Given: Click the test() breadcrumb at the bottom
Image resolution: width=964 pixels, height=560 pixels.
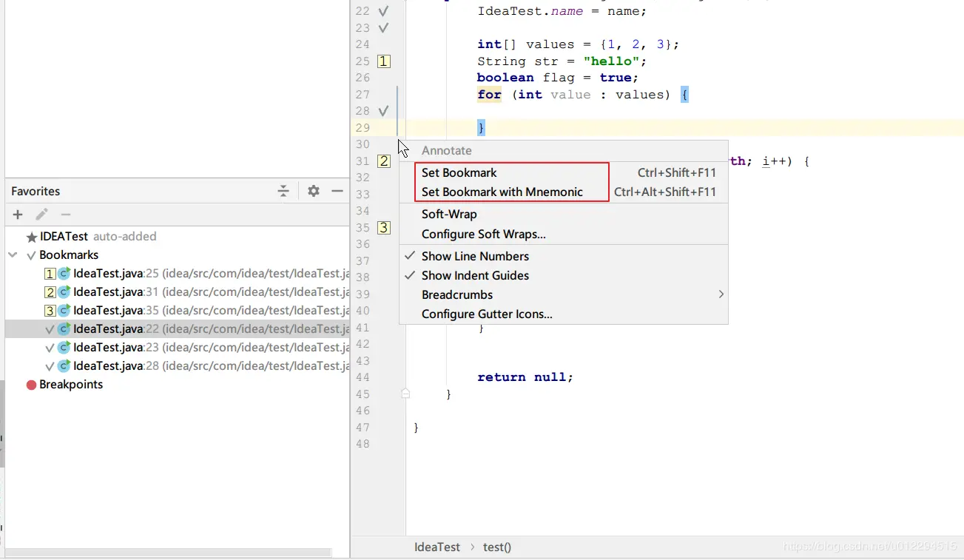Looking at the screenshot, I should click(x=497, y=547).
